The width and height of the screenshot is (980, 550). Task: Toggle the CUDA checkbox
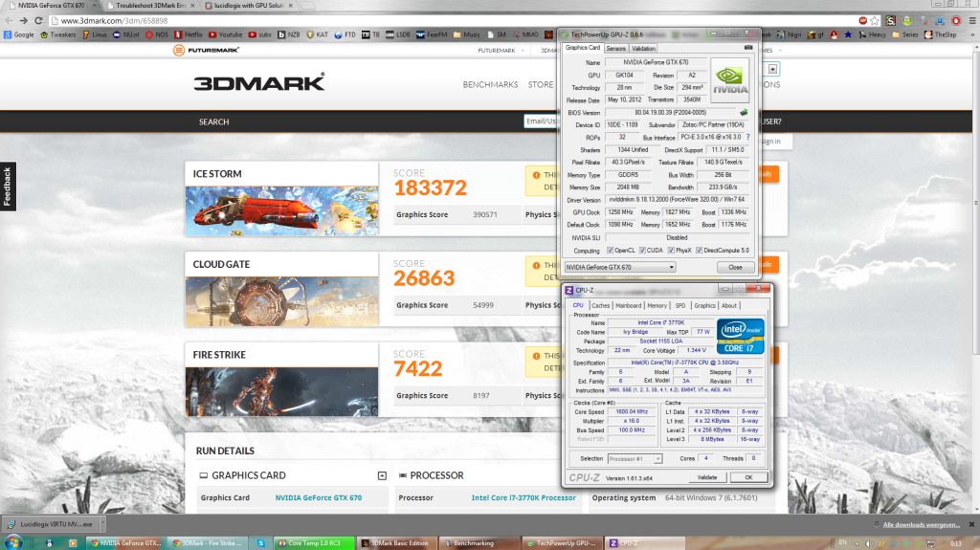[x=642, y=251]
